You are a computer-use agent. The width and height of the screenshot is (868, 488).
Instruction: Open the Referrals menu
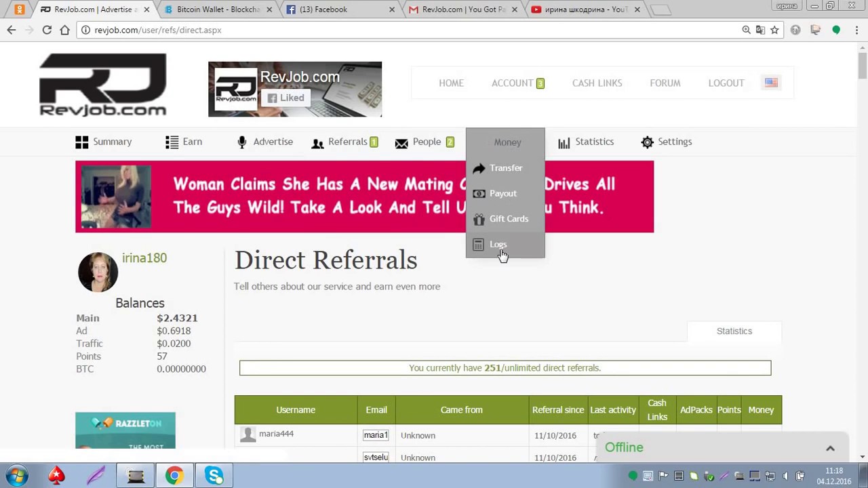(347, 142)
